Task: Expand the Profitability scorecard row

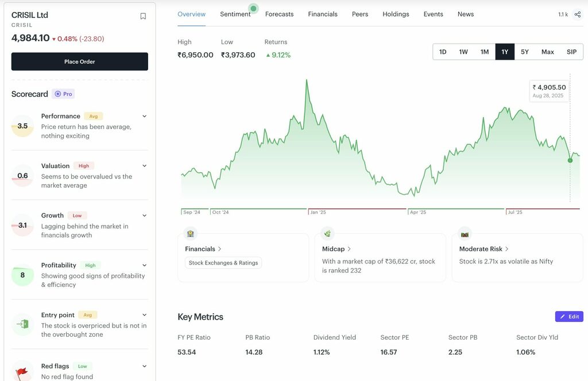Action: tap(144, 265)
